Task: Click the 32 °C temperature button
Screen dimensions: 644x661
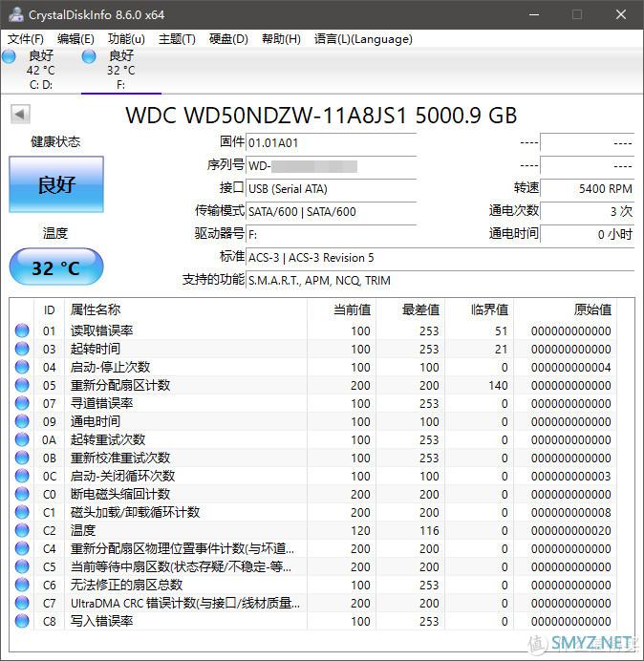Action: (x=56, y=267)
